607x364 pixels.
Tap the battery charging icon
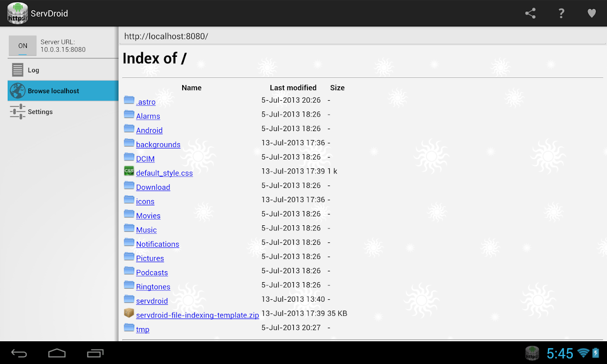click(595, 353)
